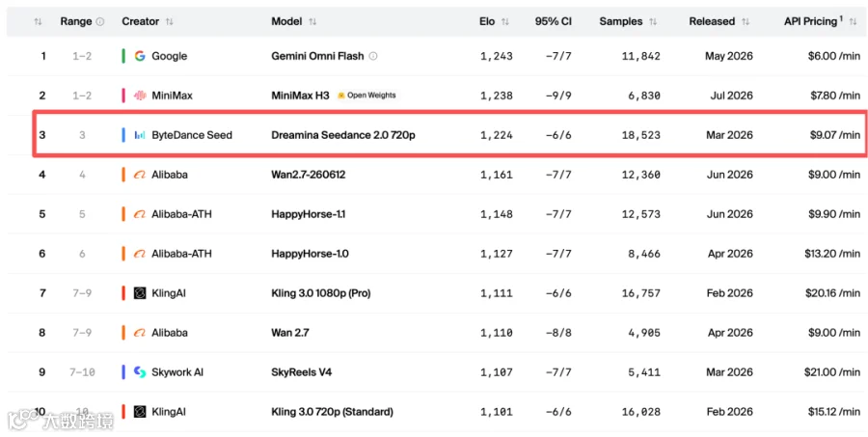
Task: Open info icon beside Gemini Omni Flash
Action: [x=373, y=56]
